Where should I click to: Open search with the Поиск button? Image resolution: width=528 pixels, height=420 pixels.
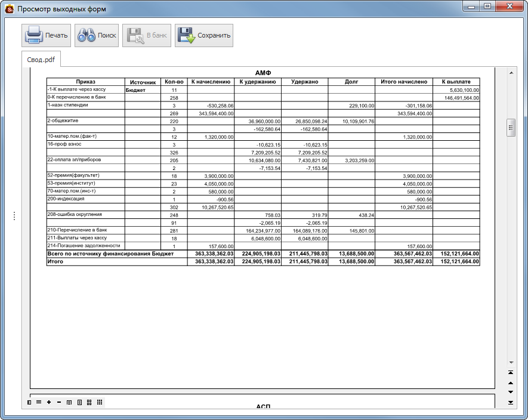pyautogui.click(x=97, y=35)
